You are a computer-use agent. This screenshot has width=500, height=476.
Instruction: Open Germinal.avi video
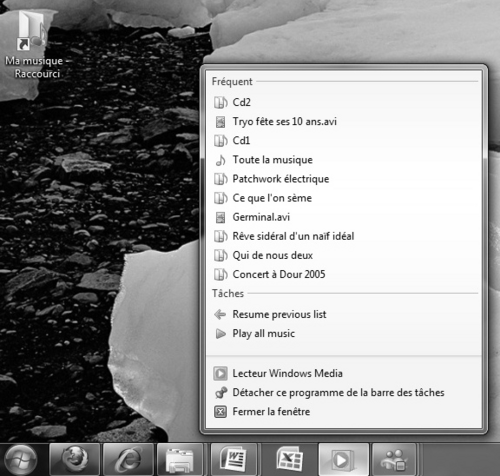click(x=344, y=217)
